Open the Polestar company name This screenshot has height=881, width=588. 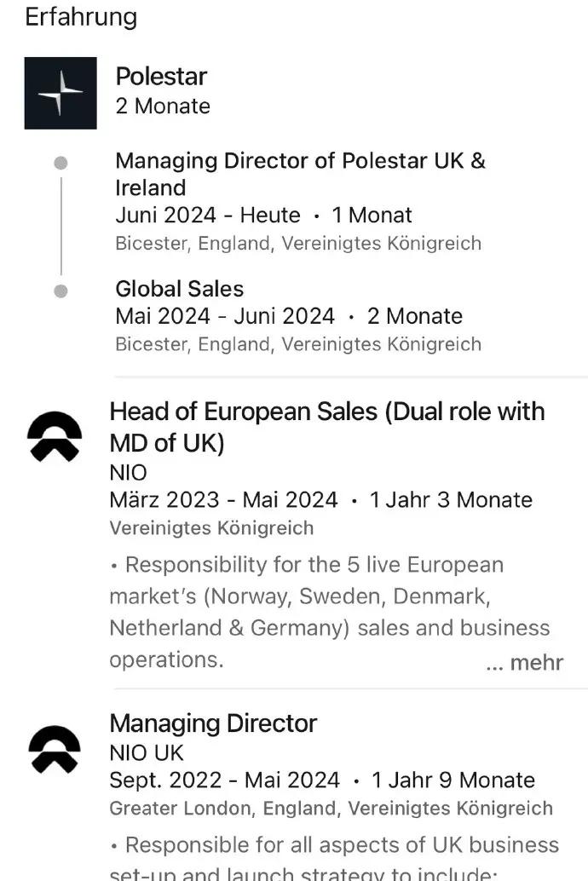point(161,77)
